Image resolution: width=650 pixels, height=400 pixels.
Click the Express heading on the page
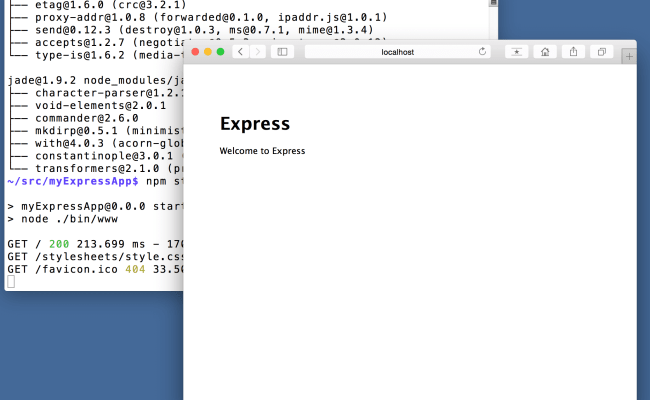[x=255, y=124]
